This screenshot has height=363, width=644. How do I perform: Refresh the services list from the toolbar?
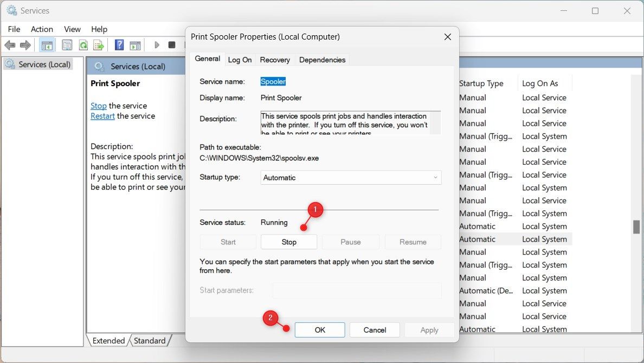click(83, 45)
